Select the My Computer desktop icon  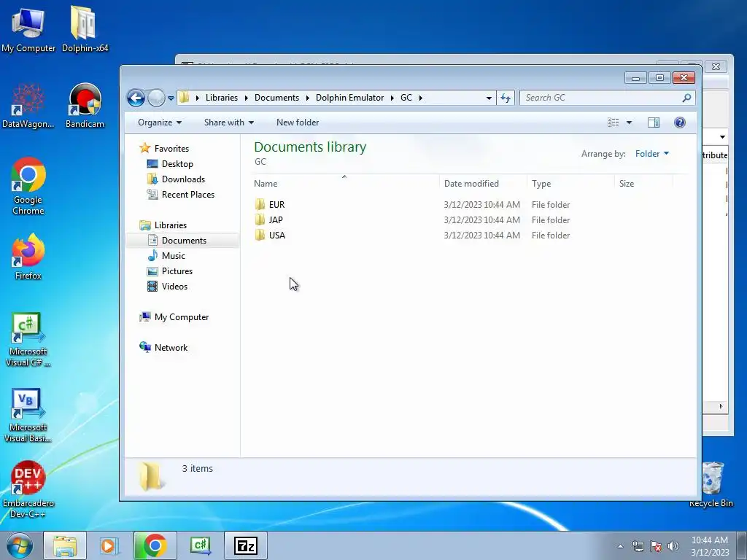(28, 29)
